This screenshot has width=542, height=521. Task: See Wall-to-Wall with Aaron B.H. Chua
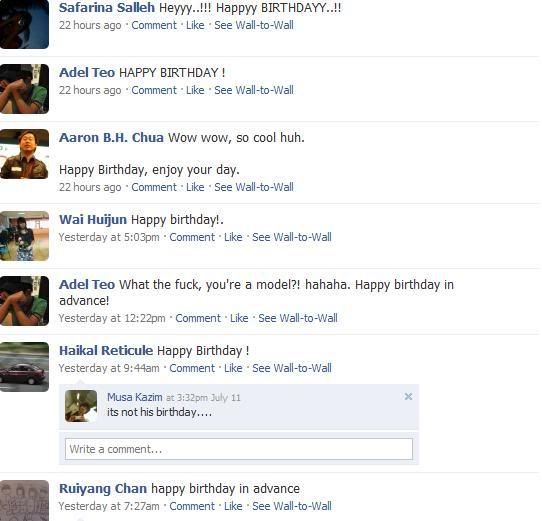[x=254, y=187]
